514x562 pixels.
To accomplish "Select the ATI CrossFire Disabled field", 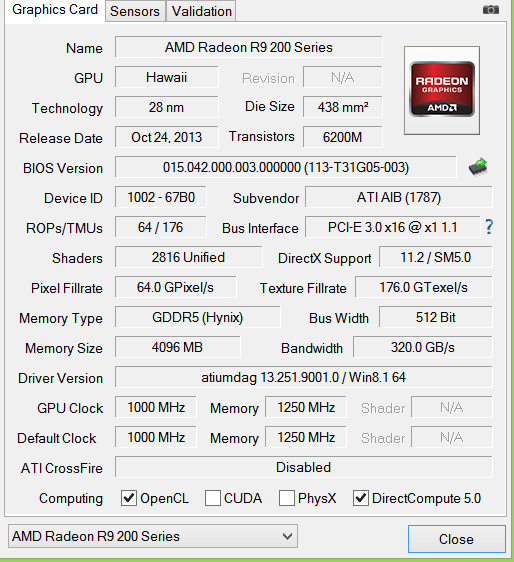I will (x=303, y=467).
